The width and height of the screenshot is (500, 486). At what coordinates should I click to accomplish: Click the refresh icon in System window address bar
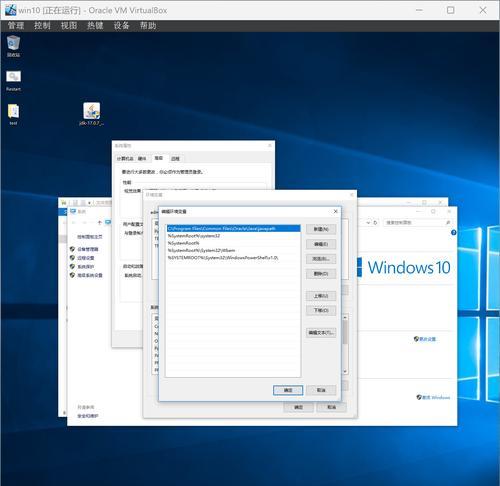375,222
